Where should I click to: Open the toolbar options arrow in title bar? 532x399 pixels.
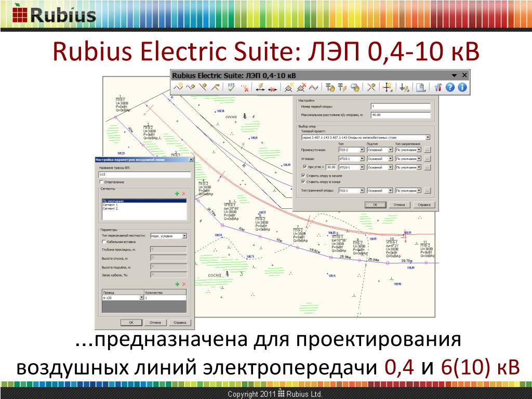(454, 75)
